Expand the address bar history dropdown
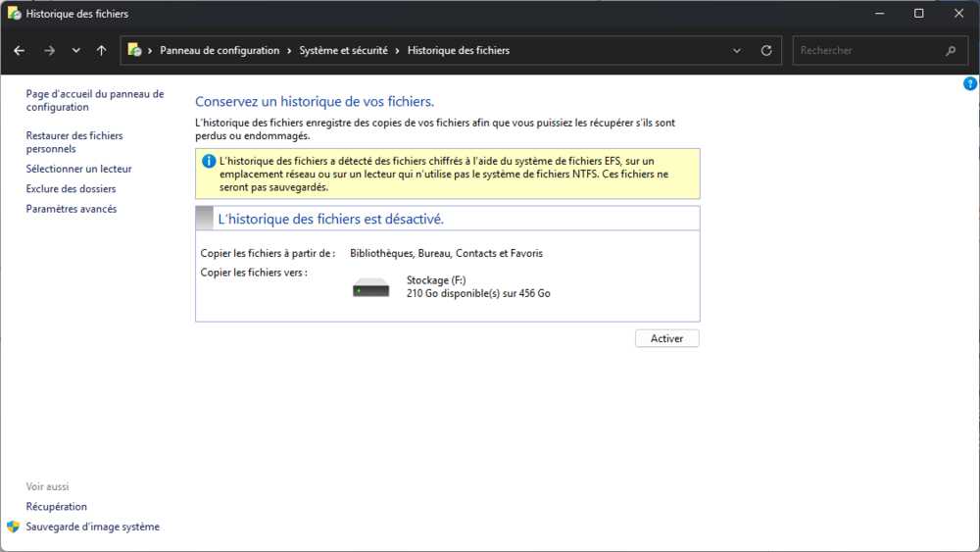Viewport: 980px width, 552px height. [x=737, y=51]
